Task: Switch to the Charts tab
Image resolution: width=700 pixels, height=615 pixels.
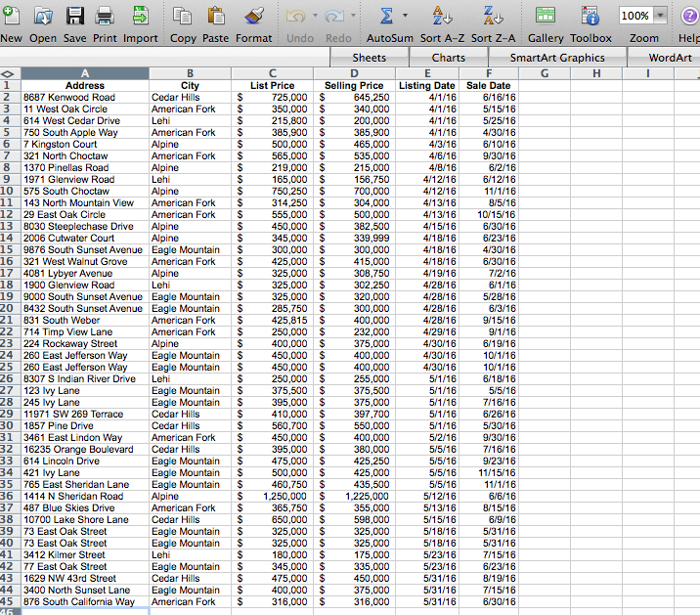Action: (448, 58)
